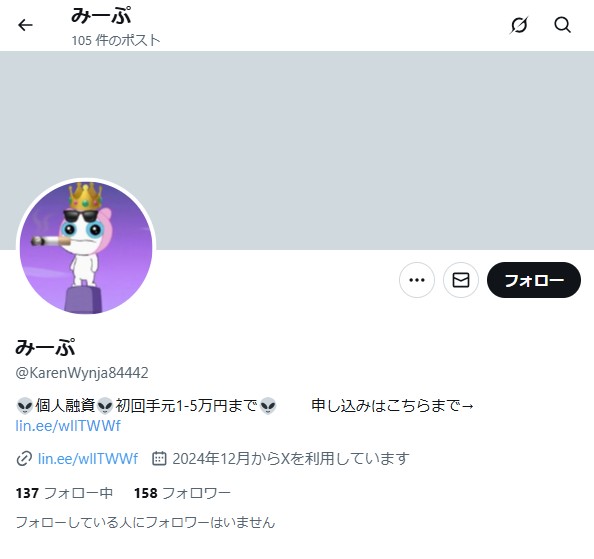
Task: View the 158 followers list
Action: point(182,493)
